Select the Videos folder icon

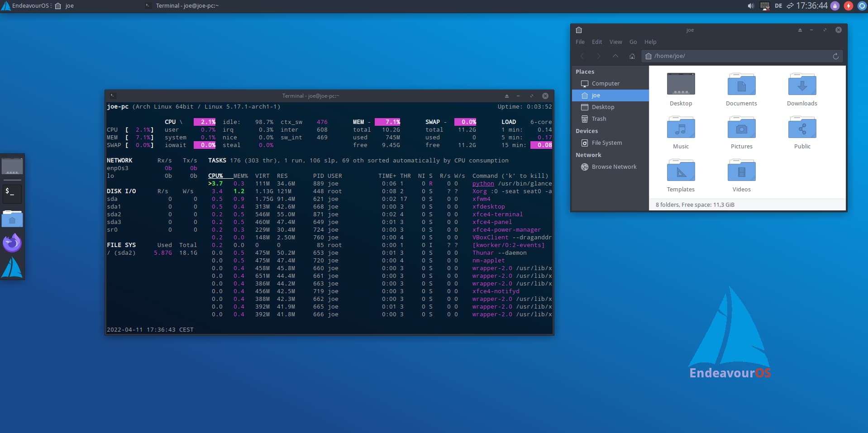pyautogui.click(x=741, y=176)
